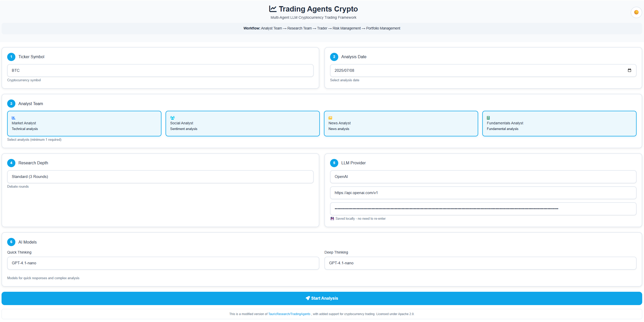Click the 'Research Depth' section heading

[33, 163]
